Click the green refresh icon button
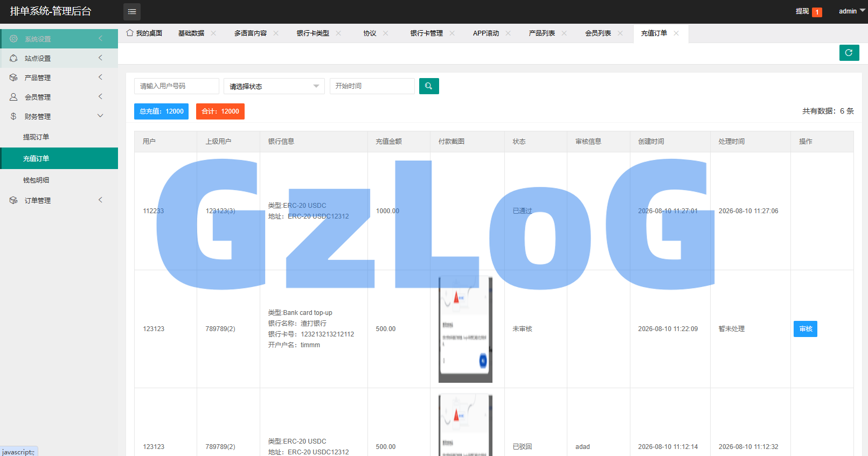Viewport: 868px width, 456px height. (849, 53)
